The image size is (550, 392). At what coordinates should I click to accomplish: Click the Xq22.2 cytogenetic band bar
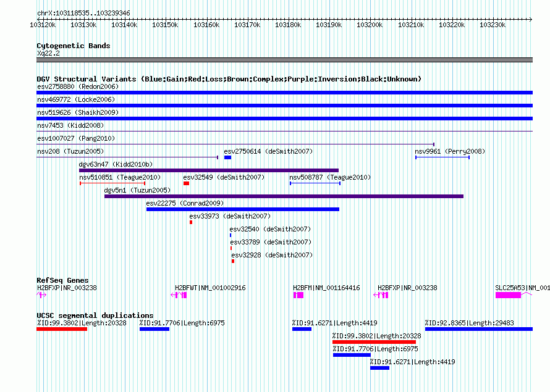coord(284,60)
